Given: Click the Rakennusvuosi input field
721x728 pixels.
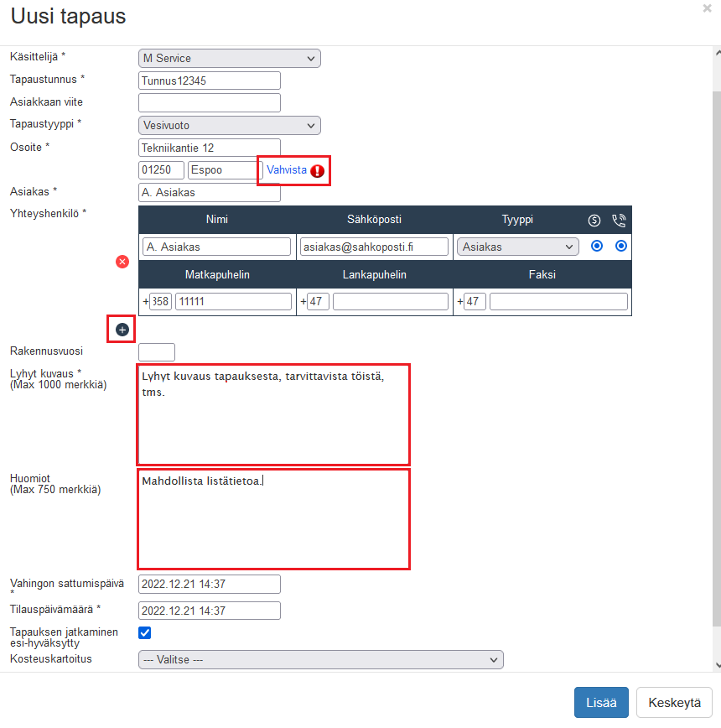Looking at the screenshot, I should point(157,352).
